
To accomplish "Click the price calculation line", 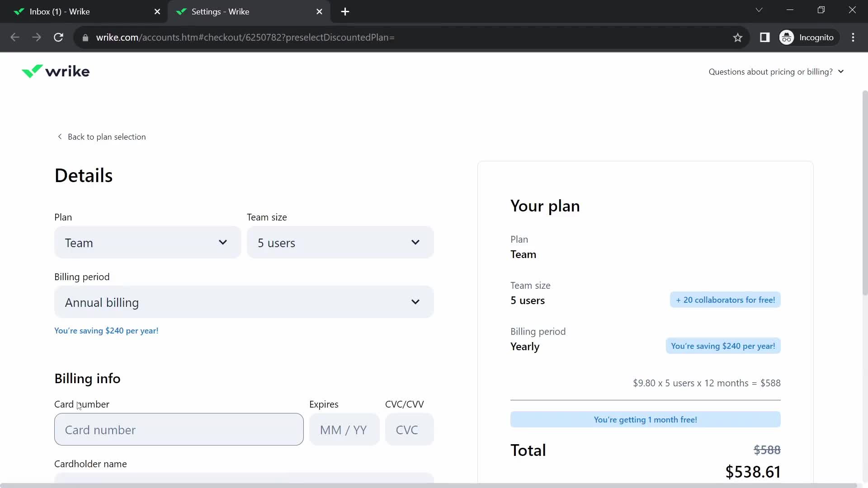I will pos(707,383).
